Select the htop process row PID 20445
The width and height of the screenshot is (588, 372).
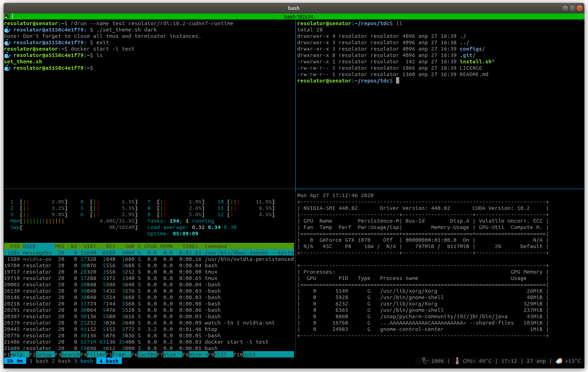pyautogui.click(x=149, y=329)
